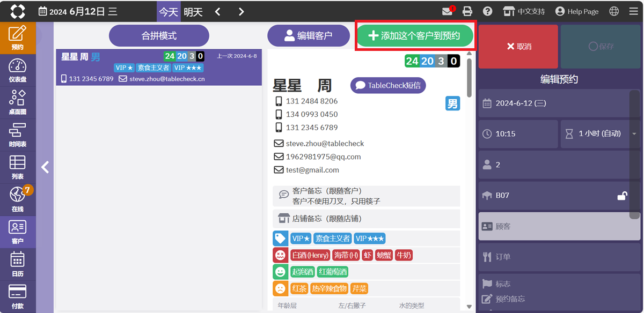This screenshot has width=644, height=313.
Task: Click the TableCheck短信 button
Action: (389, 85)
